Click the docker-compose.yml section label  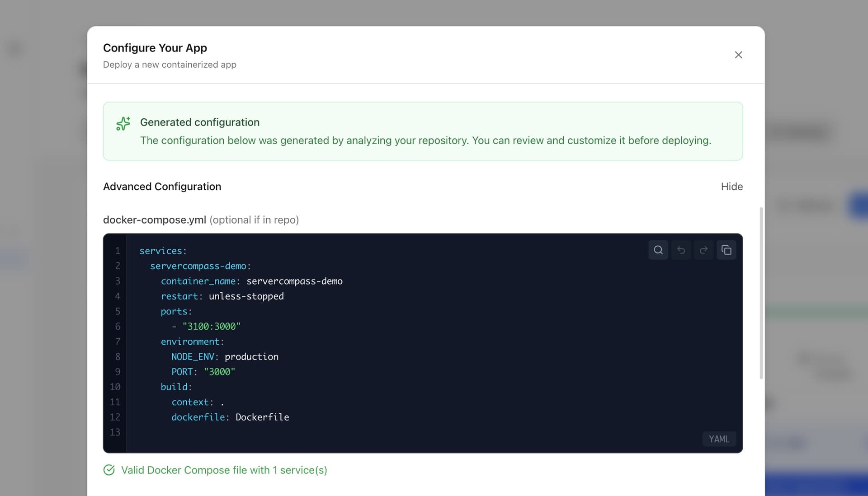pos(154,220)
